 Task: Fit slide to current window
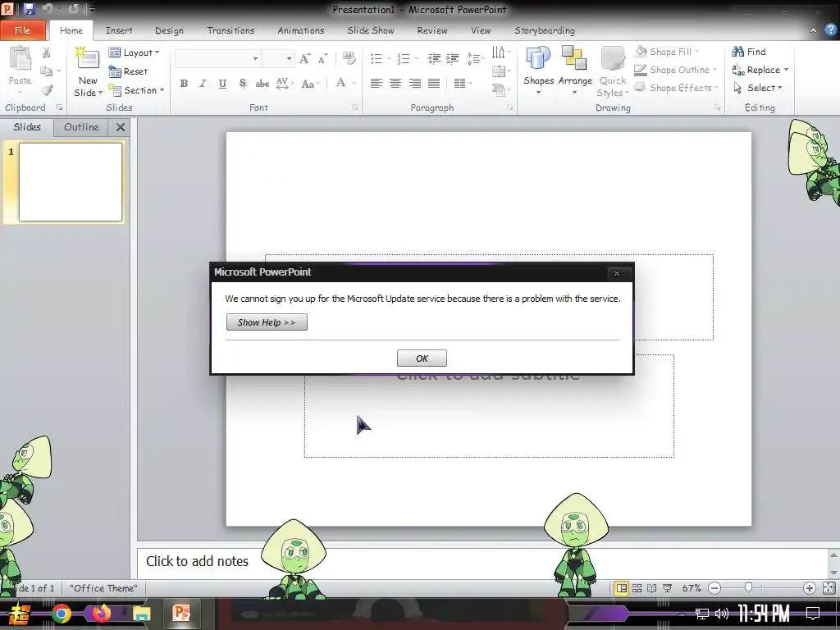click(x=829, y=588)
